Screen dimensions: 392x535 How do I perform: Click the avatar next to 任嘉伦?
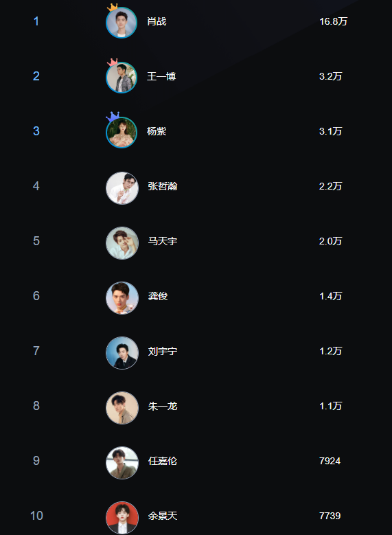pyautogui.click(x=122, y=463)
